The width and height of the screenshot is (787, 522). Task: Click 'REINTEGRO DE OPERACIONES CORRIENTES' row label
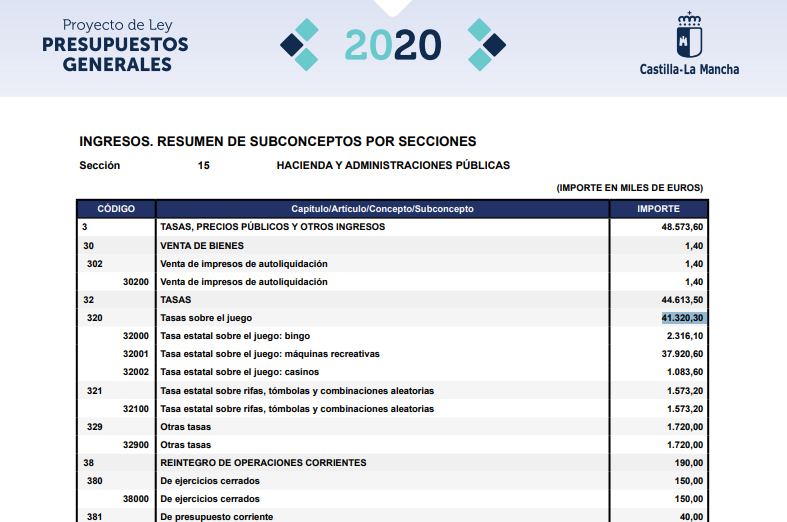[263, 463]
